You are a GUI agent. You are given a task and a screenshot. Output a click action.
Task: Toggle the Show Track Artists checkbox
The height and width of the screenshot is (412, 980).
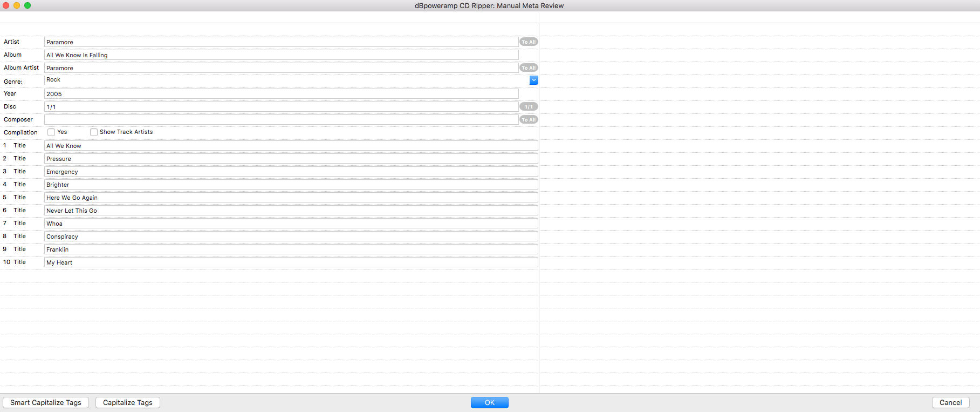tap(94, 132)
